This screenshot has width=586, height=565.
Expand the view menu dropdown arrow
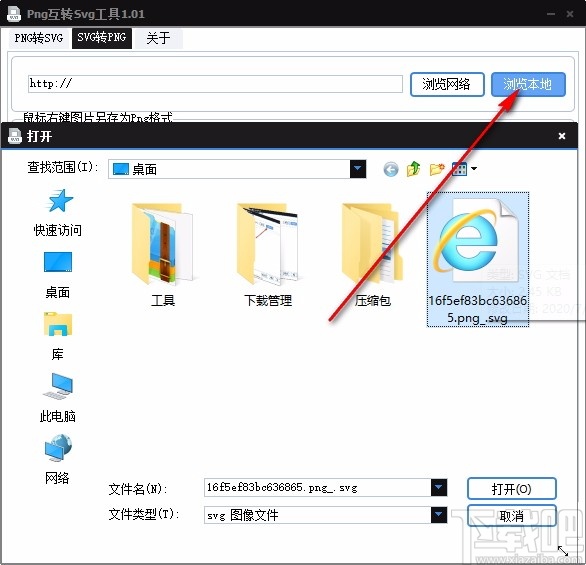point(474,169)
